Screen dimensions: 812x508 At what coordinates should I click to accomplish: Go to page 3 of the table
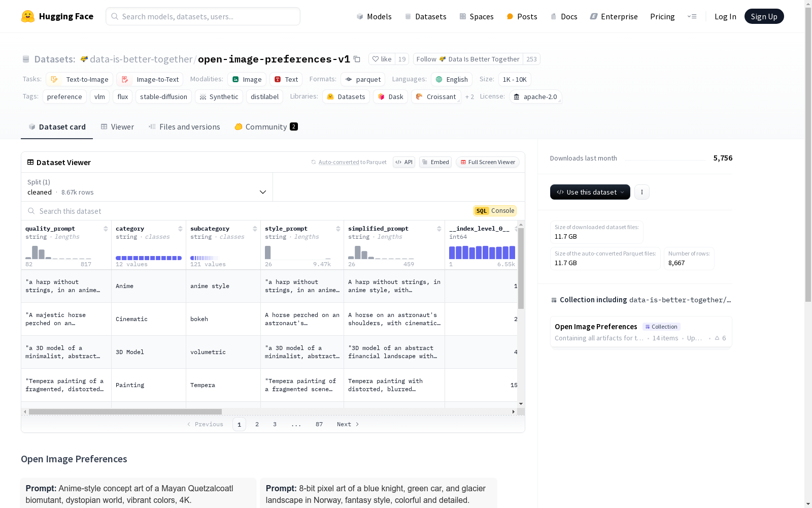pos(275,424)
